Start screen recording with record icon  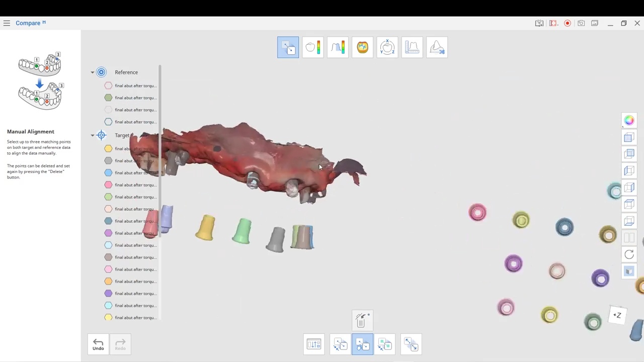pos(567,23)
